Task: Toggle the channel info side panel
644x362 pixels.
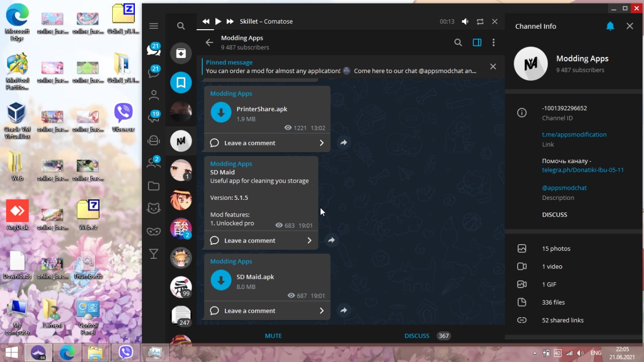Action: point(477,43)
